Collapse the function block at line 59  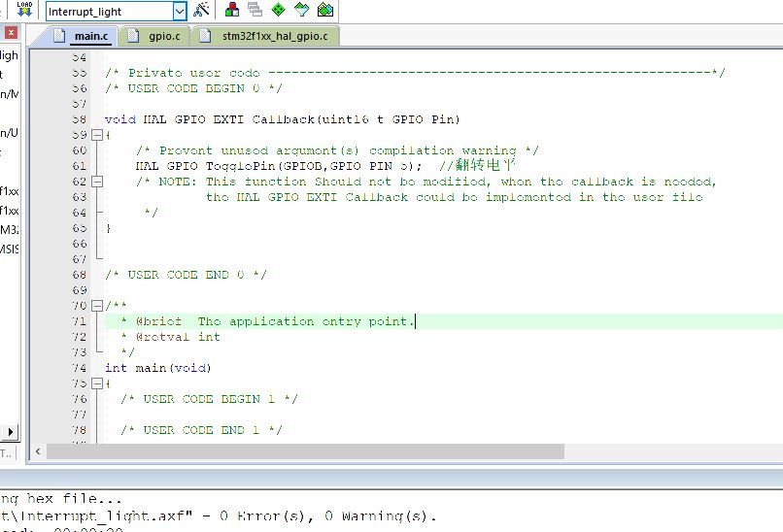[97, 135]
